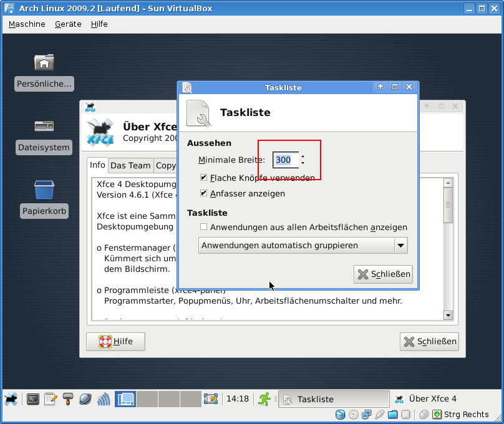Click the VirtualBox mouse integration icon
504x424 pixels.
[424, 415]
